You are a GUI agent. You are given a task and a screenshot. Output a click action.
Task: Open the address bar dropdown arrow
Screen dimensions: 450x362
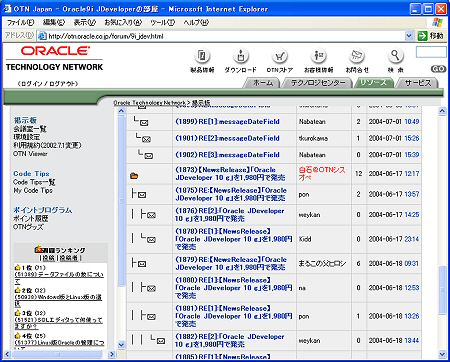pos(409,36)
